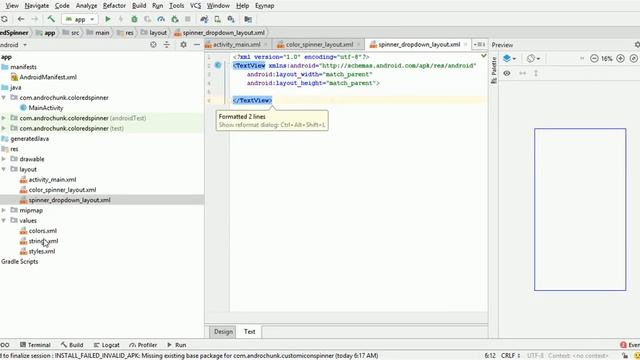Image resolution: width=640 pixels, height=360 pixels.
Task: Switch to the Design tab
Action: click(223, 331)
